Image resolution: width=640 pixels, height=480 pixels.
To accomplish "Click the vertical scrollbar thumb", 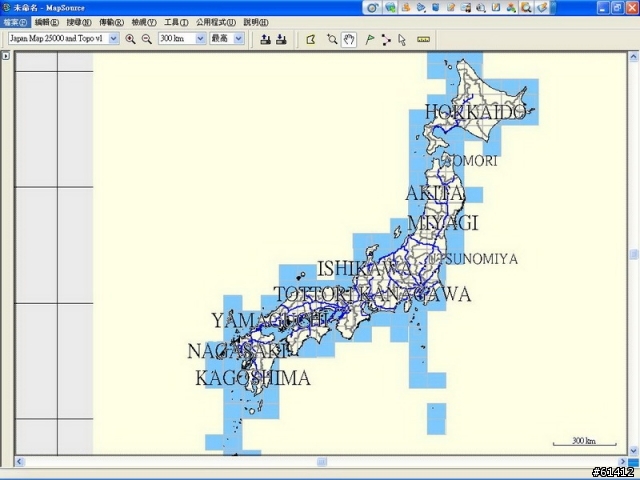I will pos(633,255).
